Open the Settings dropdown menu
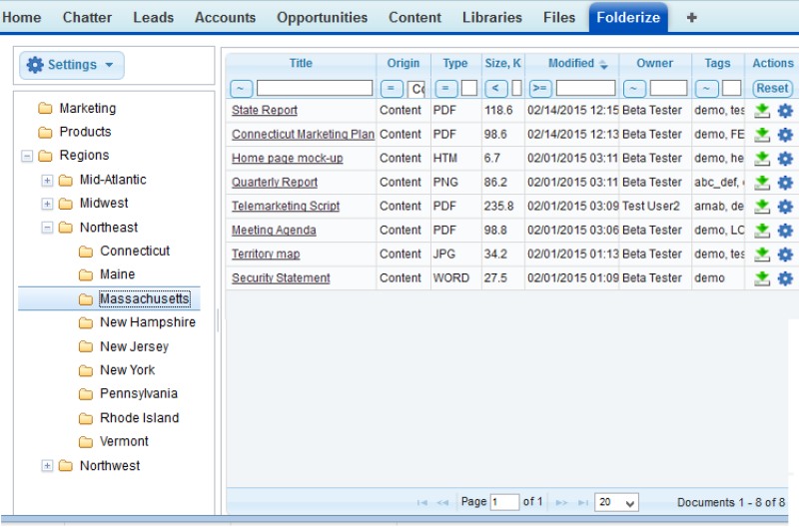 (x=71, y=65)
